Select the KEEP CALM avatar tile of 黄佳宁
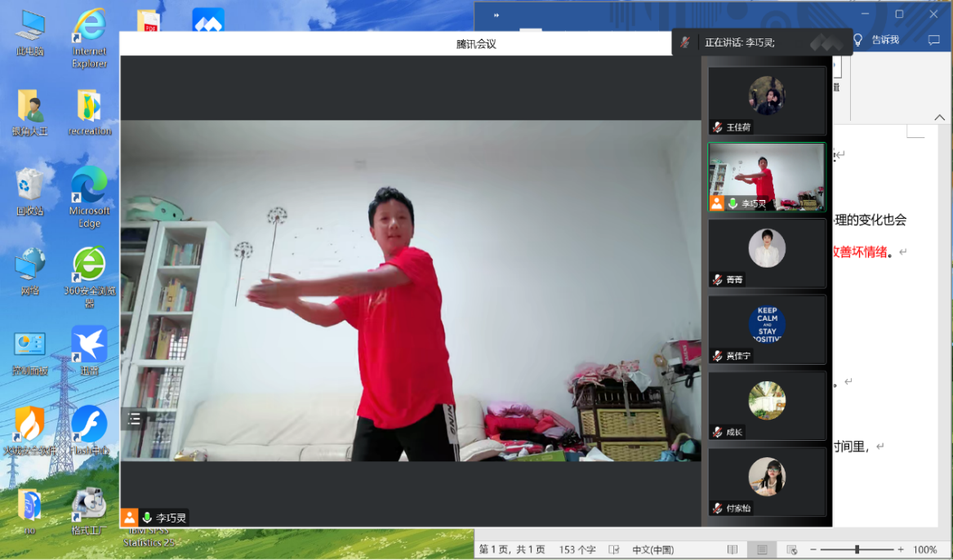This screenshot has height=560, width=953. (x=767, y=329)
